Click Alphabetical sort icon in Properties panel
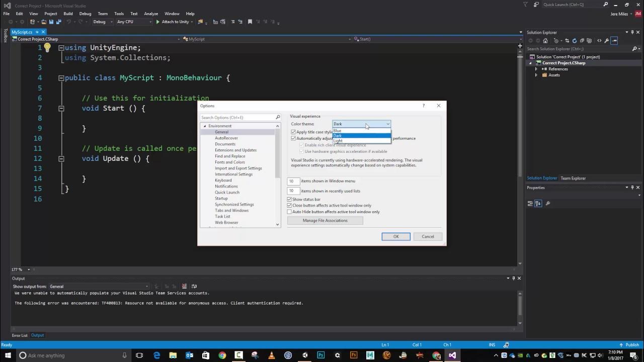Image resolution: width=644 pixels, height=362 pixels. coord(538,204)
